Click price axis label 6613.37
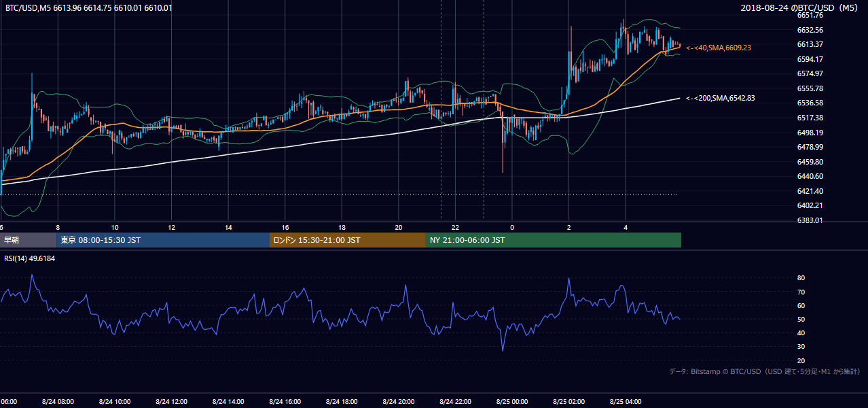This screenshot has width=868, height=408. tap(810, 44)
